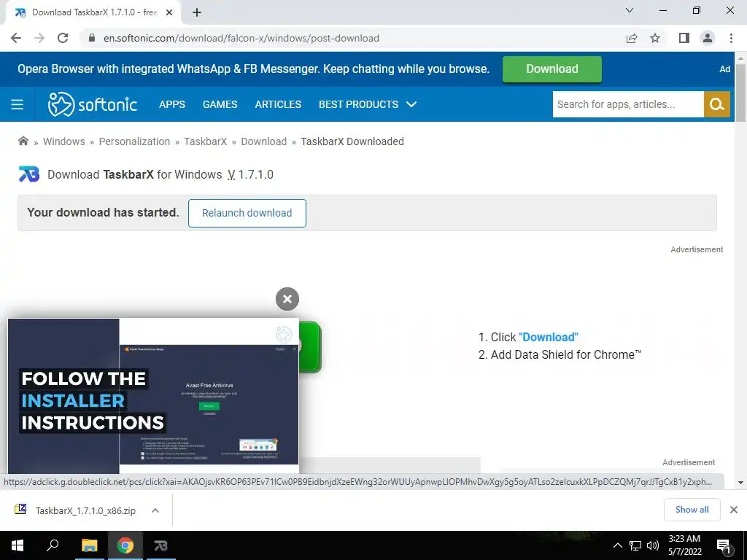
Task: Open Windows taskbar search
Action: click(x=53, y=545)
